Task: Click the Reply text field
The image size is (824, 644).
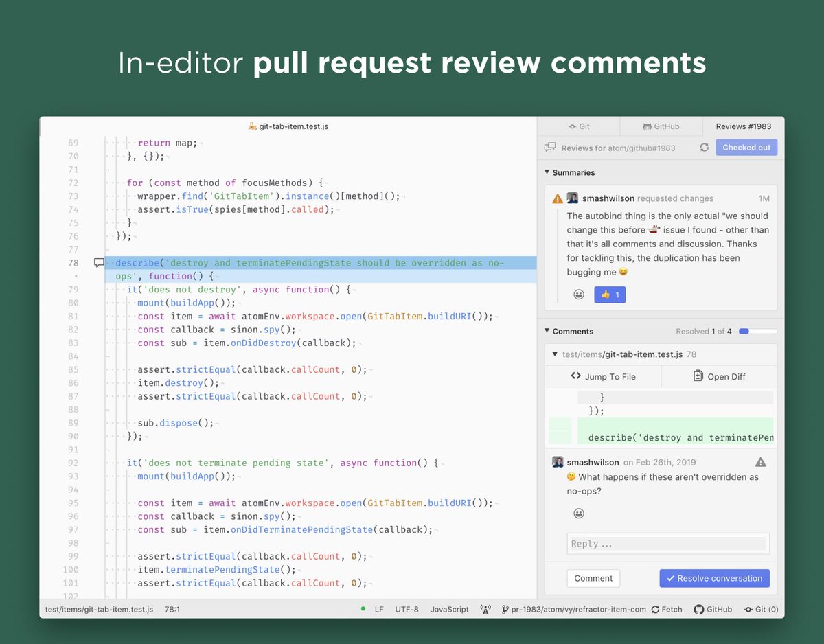Action: [x=668, y=544]
